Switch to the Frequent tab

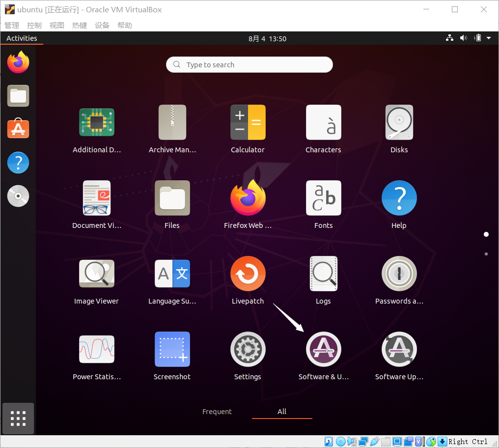(217, 412)
